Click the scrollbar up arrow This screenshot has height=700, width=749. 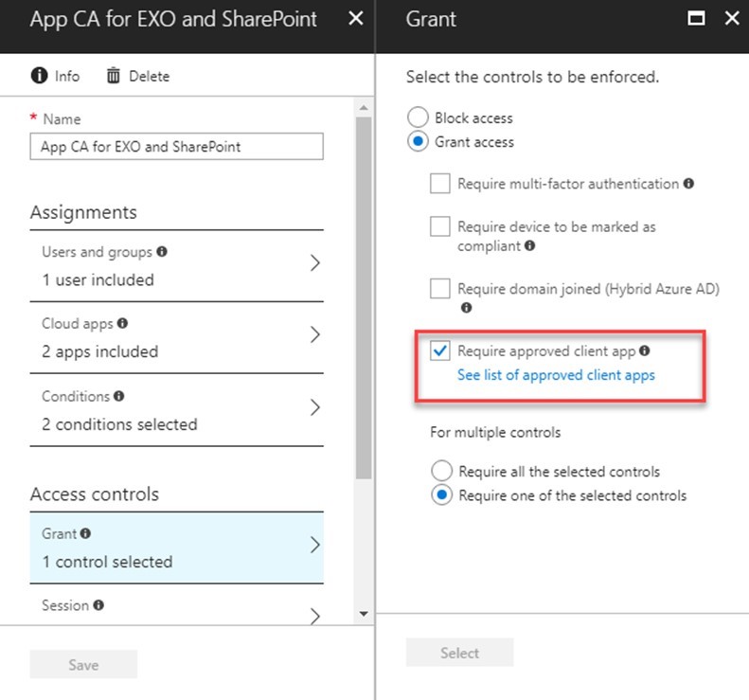364,107
